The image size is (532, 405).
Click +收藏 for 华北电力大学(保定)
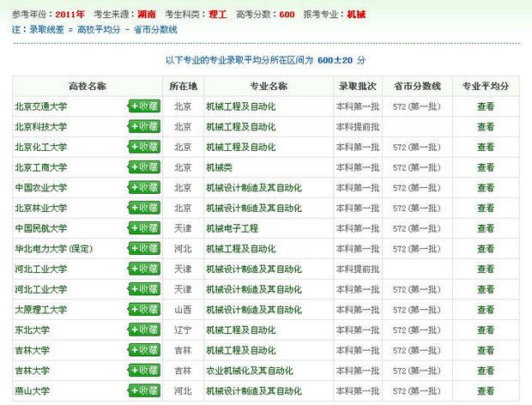click(x=144, y=249)
